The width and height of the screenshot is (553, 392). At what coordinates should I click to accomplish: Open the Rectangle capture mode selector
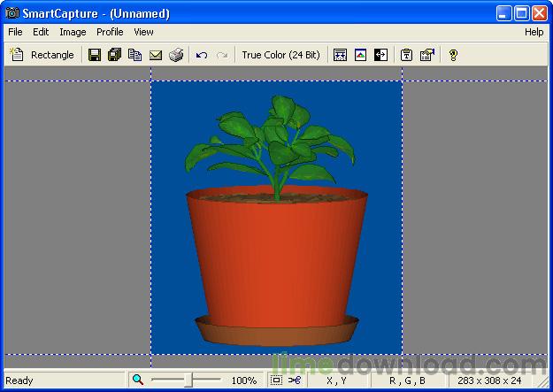[x=52, y=55]
